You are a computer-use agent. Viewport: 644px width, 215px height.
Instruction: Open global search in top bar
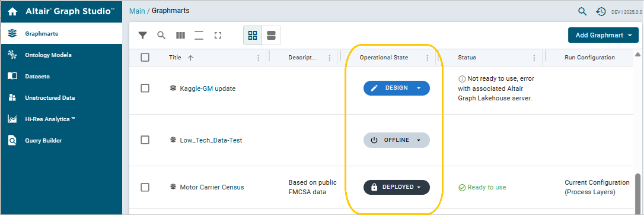pyautogui.click(x=582, y=11)
